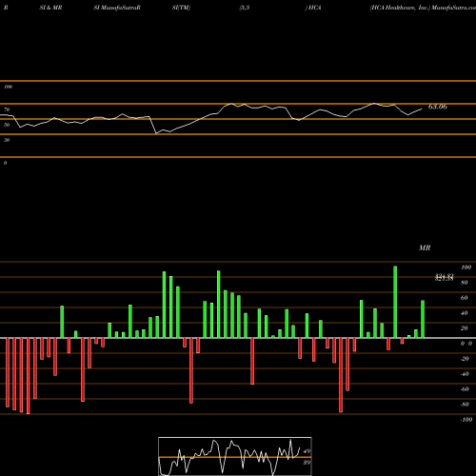The width and height of the screenshot is (476, 476).
Task: Click the 80 label on MR axis
Action: point(465,283)
